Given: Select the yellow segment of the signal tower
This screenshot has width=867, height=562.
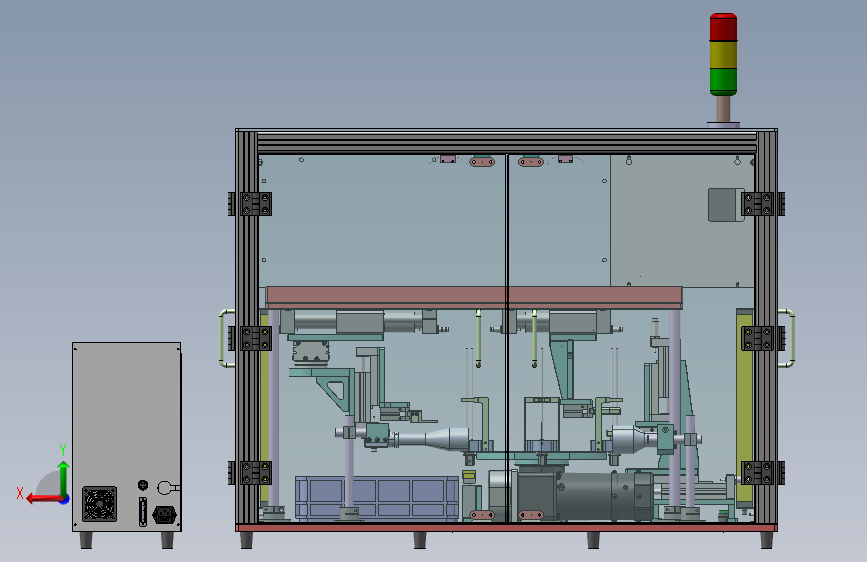Looking at the screenshot, I should [x=723, y=54].
